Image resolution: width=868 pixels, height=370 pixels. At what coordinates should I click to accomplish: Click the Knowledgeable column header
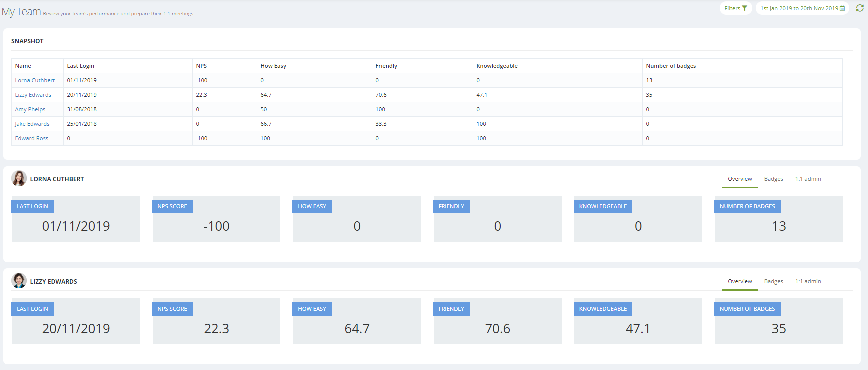[x=558, y=66]
